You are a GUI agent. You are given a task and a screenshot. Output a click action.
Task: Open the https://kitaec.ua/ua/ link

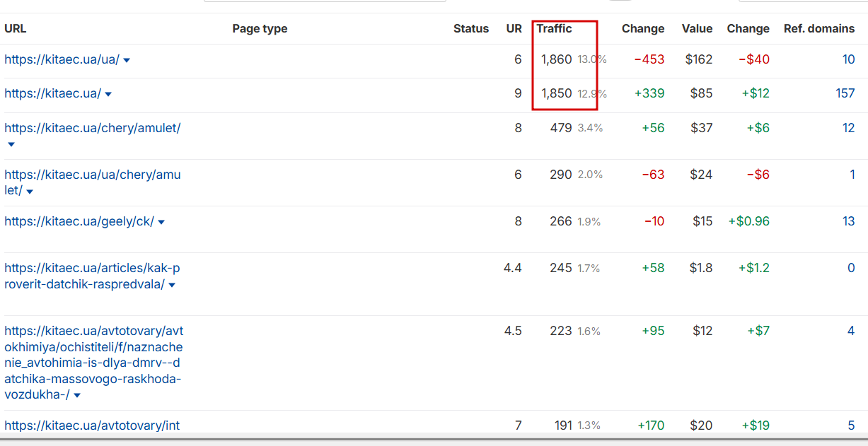62,59
